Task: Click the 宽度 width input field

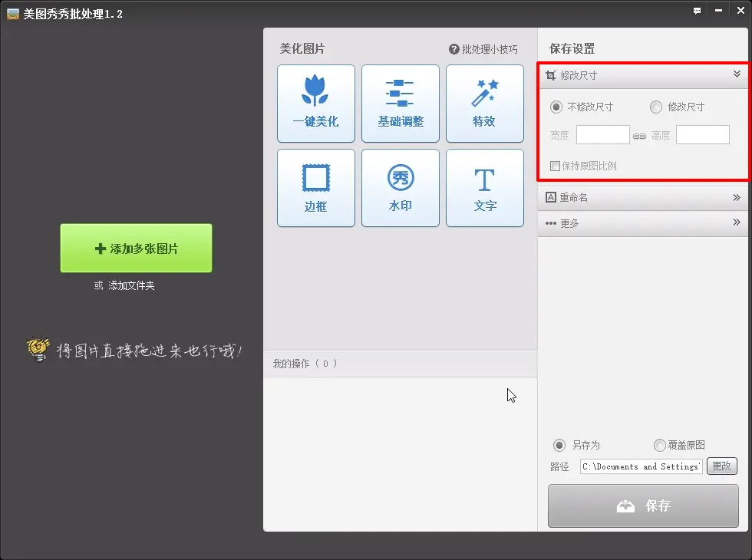Action: [603, 135]
